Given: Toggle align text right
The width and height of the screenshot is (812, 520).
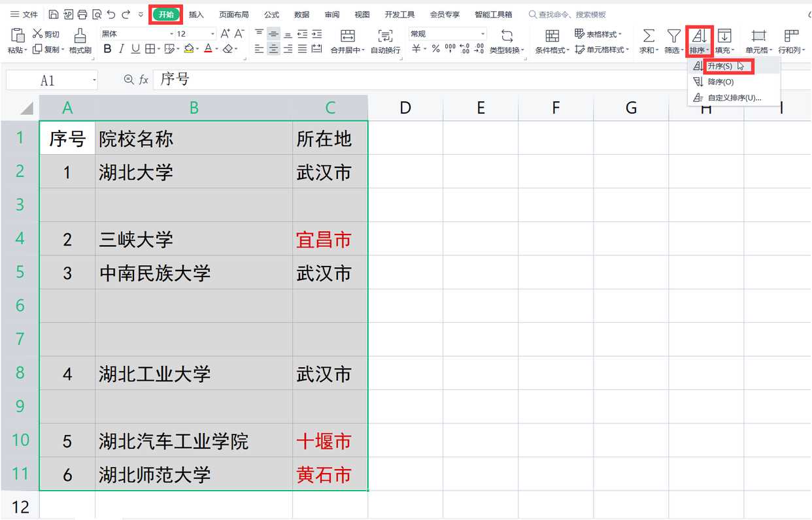Looking at the screenshot, I should pyautogui.click(x=288, y=49).
